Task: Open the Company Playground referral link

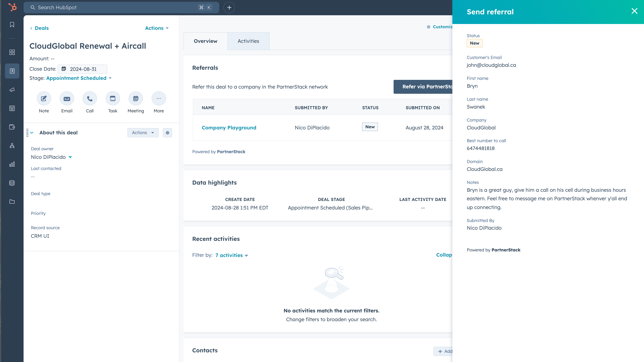Action: coord(229,128)
